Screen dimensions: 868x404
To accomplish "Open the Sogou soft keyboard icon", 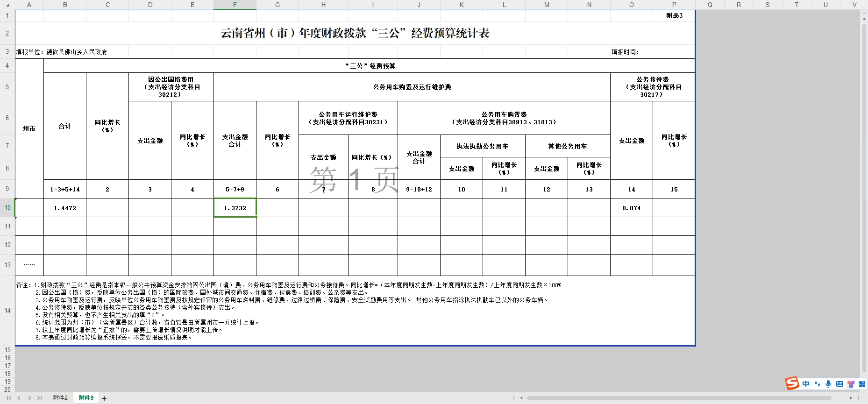I will 840,384.
